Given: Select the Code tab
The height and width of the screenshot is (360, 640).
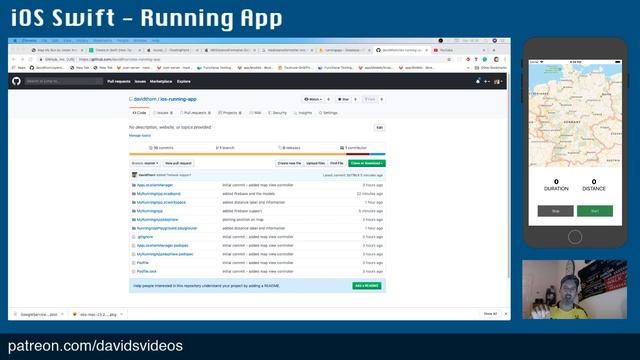Looking at the screenshot, I should tap(139, 113).
